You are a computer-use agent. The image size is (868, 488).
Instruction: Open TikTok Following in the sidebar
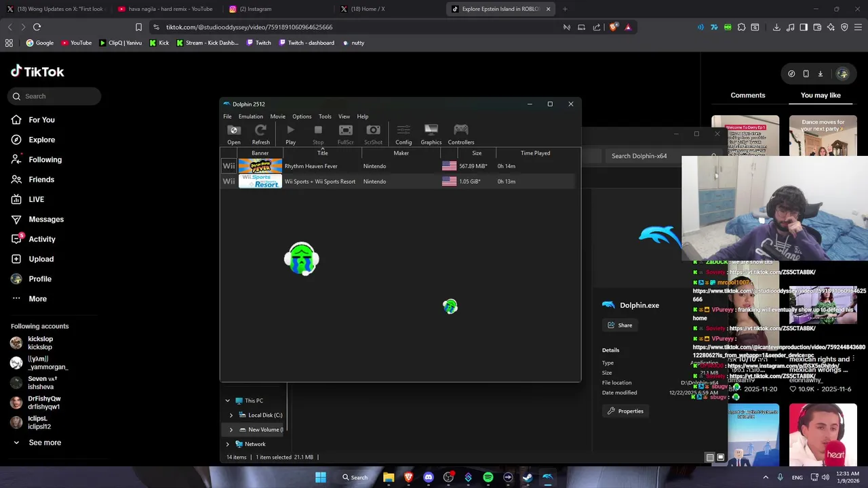pos(45,160)
